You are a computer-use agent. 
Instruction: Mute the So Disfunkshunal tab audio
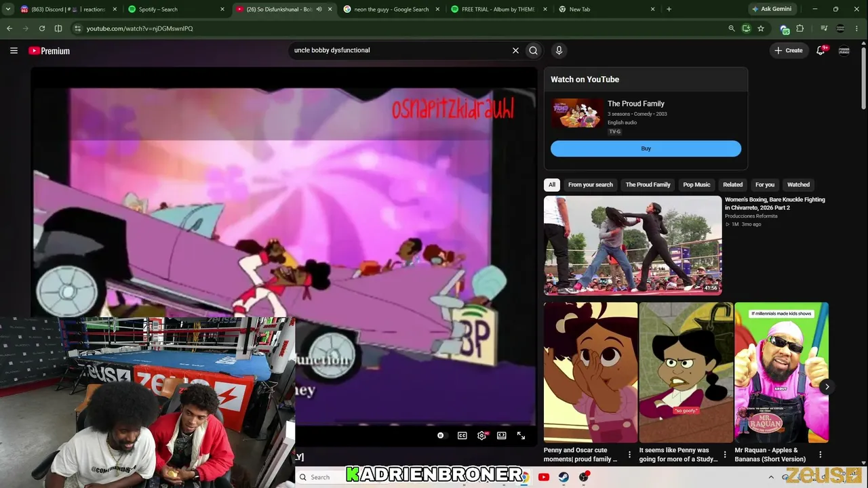pyautogui.click(x=319, y=9)
